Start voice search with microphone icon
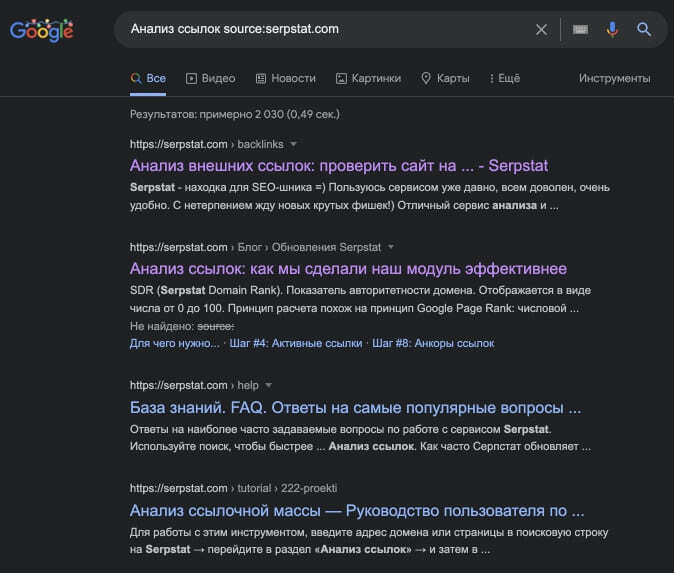The image size is (674, 573). [613, 30]
